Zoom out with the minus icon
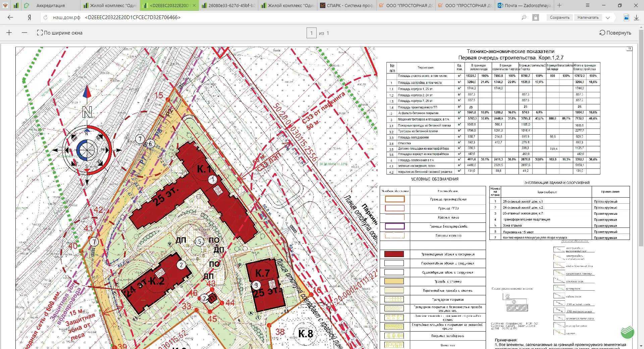The image size is (644, 349). pos(24,33)
